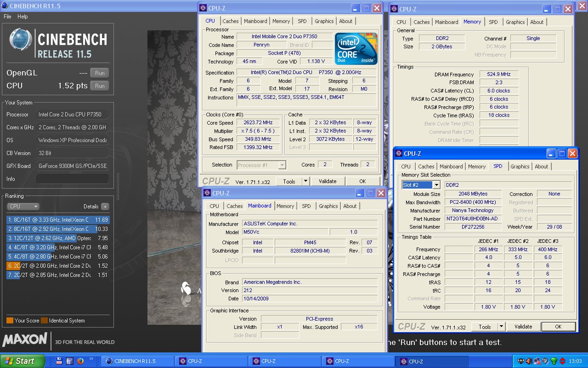Image resolution: width=588 pixels, height=368 pixels.
Task: Click the Core Speed 2623.72 MHz value
Action: tap(258, 123)
